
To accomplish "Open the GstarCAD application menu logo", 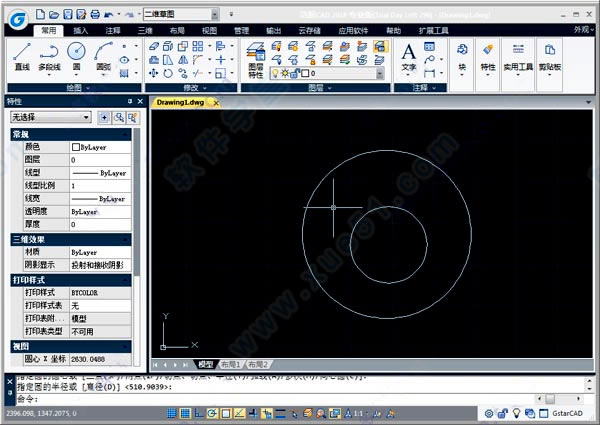I will point(18,19).
